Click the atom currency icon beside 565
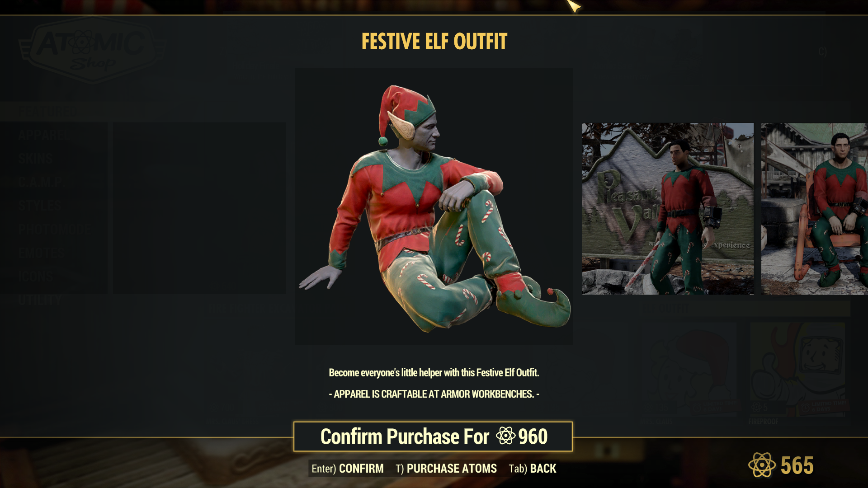This screenshot has width=868, height=488. coord(762,465)
